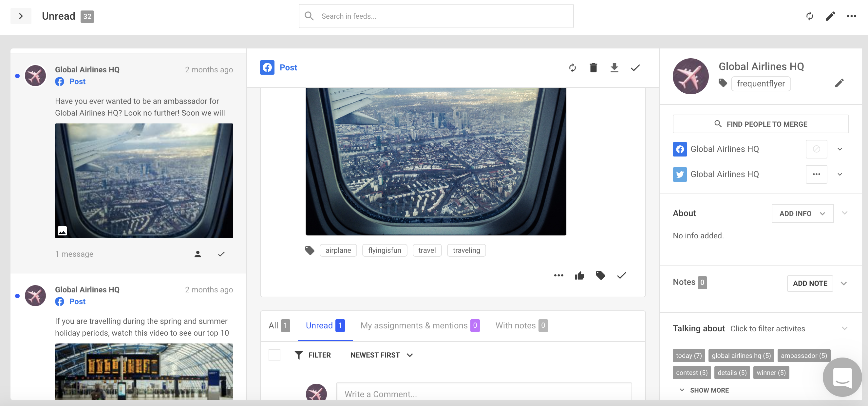Switch to the Unread comments tab
Image resolution: width=868 pixels, height=406 pixels.
[x=325, y=325]
